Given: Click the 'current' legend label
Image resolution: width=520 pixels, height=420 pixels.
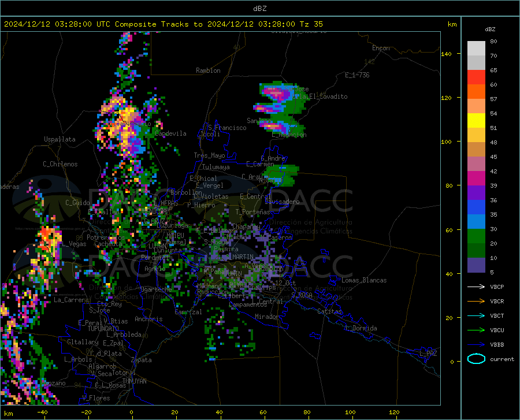Looking at the screenshot, I should 502,359.
